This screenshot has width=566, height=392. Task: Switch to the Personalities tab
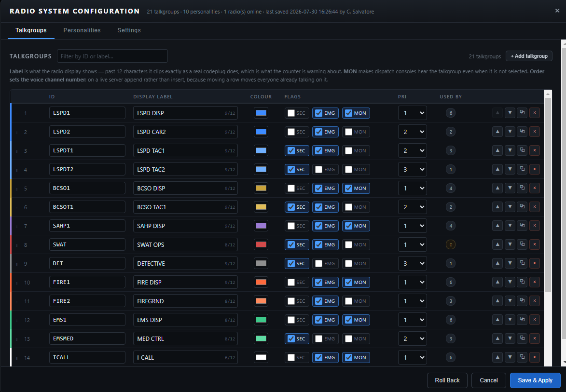82,30
